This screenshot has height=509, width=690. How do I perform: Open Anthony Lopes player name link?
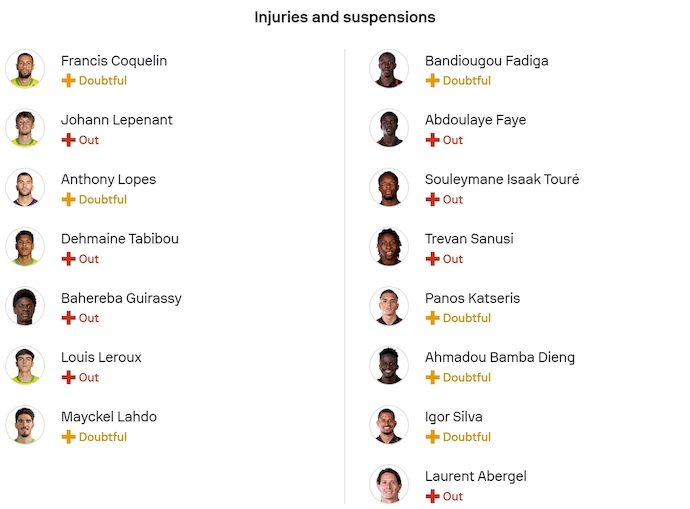tap(108, 180)
